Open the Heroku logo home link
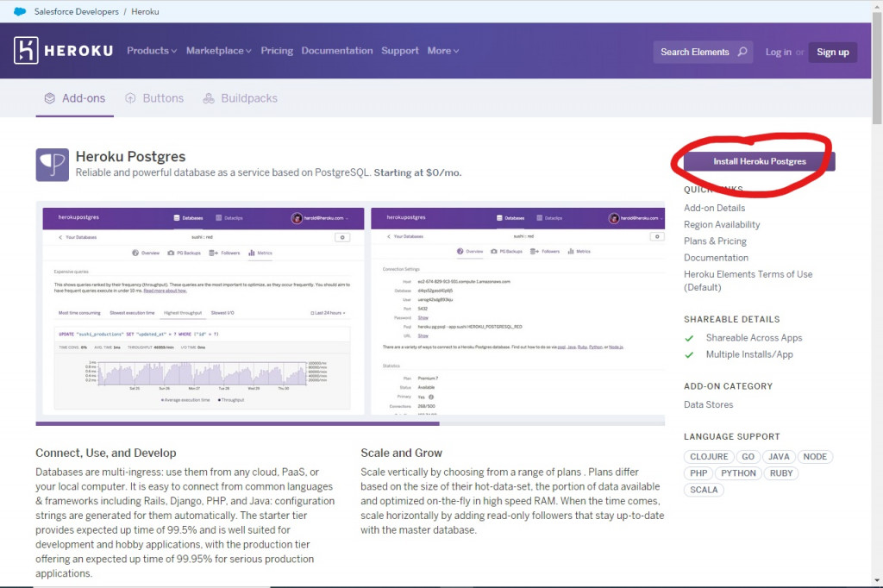This screenshot has width=883, height=588. click(x=64, y=51)
